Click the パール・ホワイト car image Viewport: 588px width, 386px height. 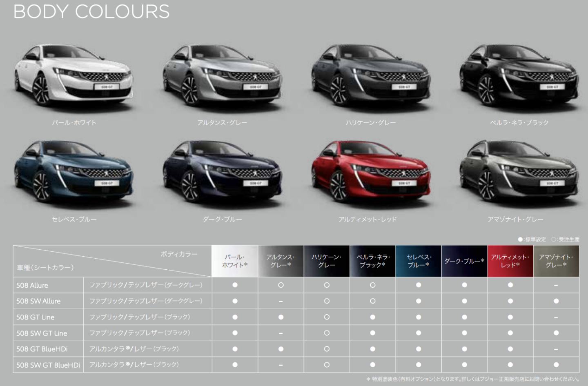tap(73, 75)
